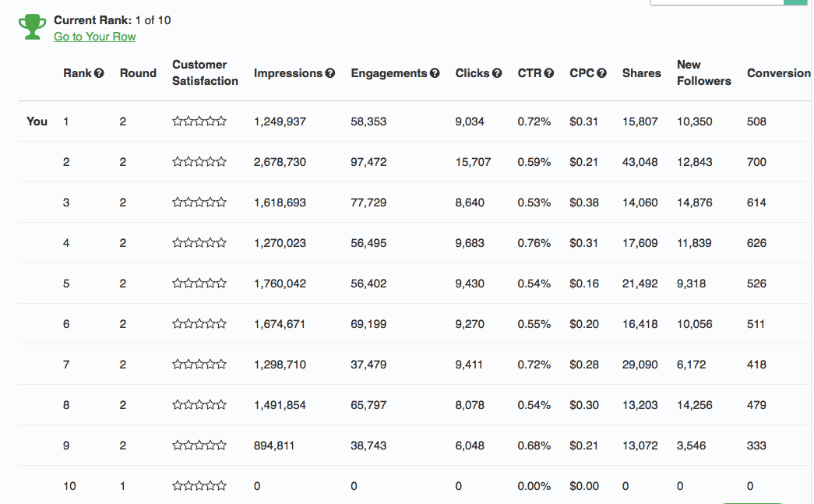The width and height of the screenshot is (814, 504).
Task: Select the Round column header
Action: pos(138,73)
